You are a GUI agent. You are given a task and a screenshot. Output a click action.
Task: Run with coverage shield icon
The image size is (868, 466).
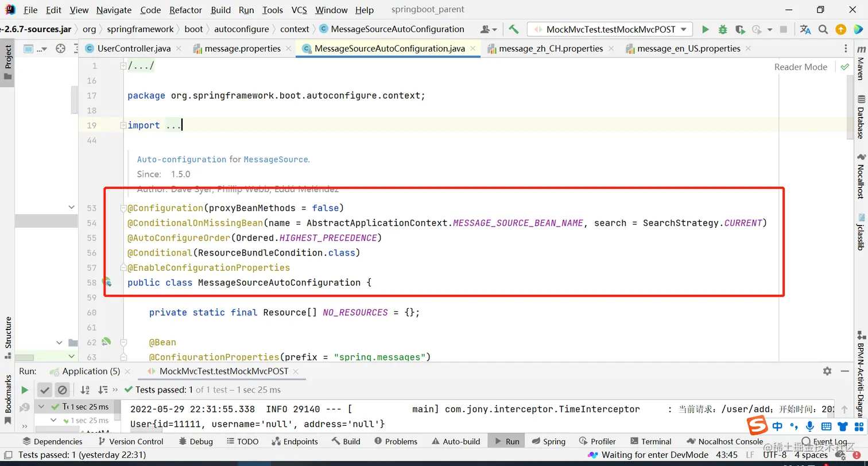click(x=740, y=29)
